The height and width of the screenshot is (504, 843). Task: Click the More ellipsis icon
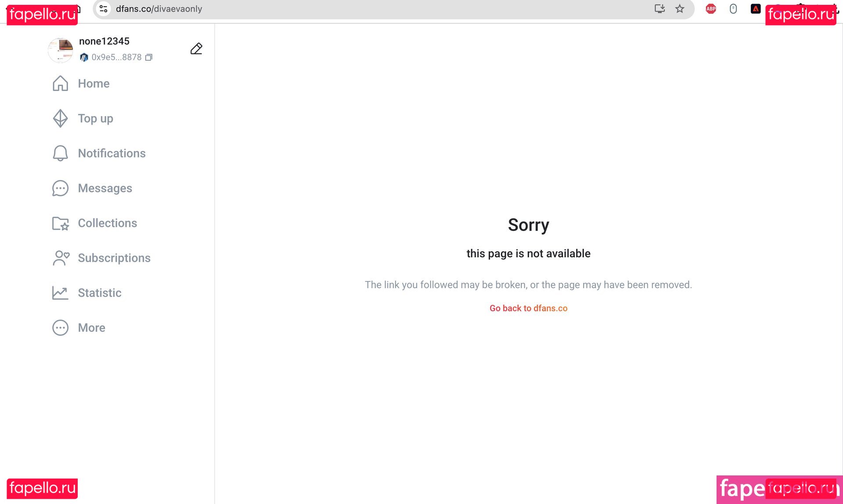(60, 328)
